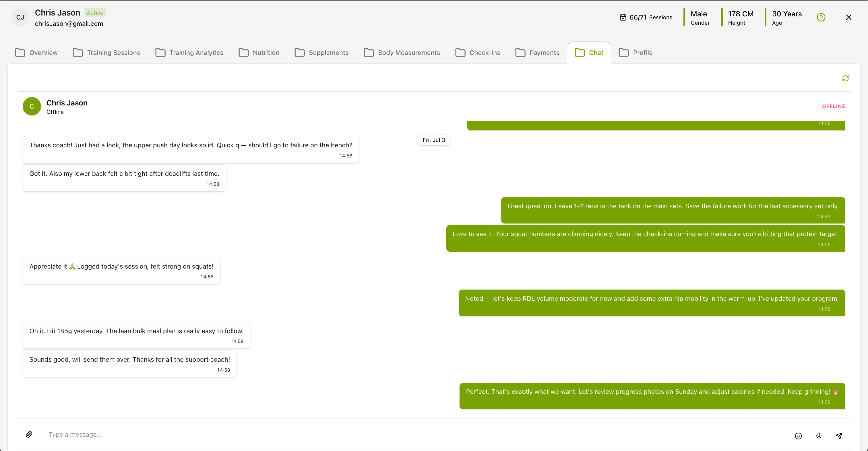Open the Training Analytics tab
The width and height of the screenshot is (868, 451).
189,53
